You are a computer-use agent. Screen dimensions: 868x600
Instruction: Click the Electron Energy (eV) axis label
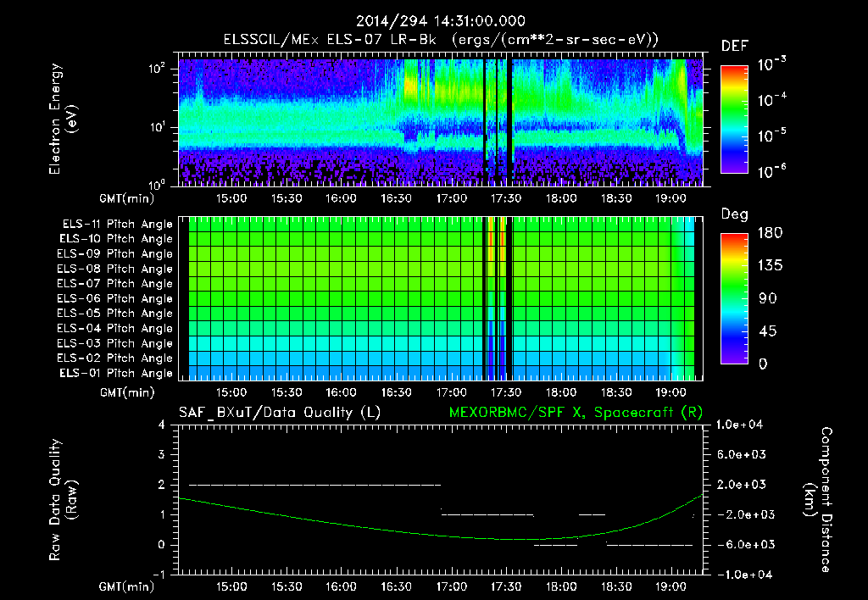(63, 119)
